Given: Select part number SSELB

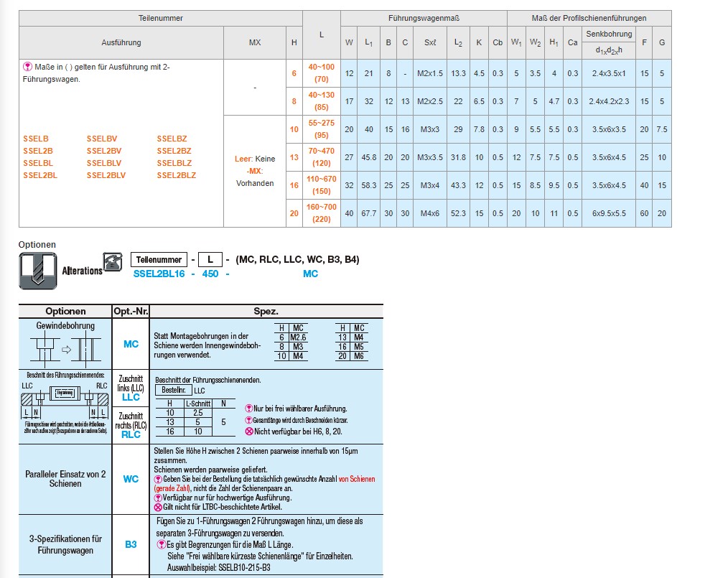Looking at the screenshot, I should pyautogui.click(x=36, y=139).
